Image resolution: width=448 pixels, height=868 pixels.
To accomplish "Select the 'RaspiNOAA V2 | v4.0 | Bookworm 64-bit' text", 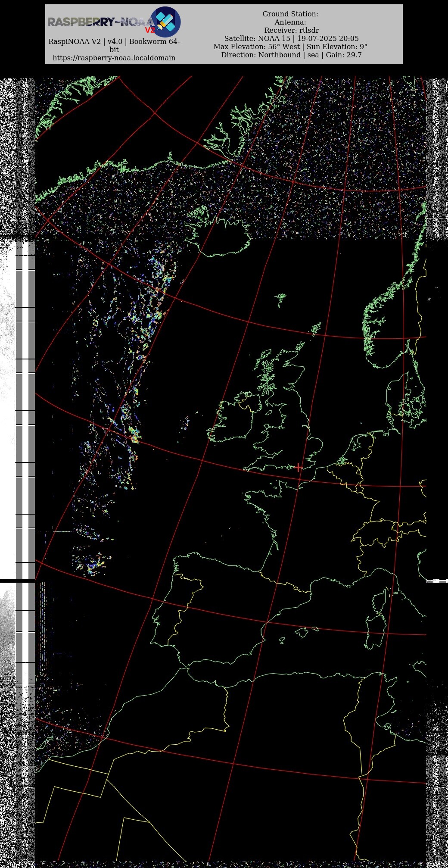I will tap(114, 46).
